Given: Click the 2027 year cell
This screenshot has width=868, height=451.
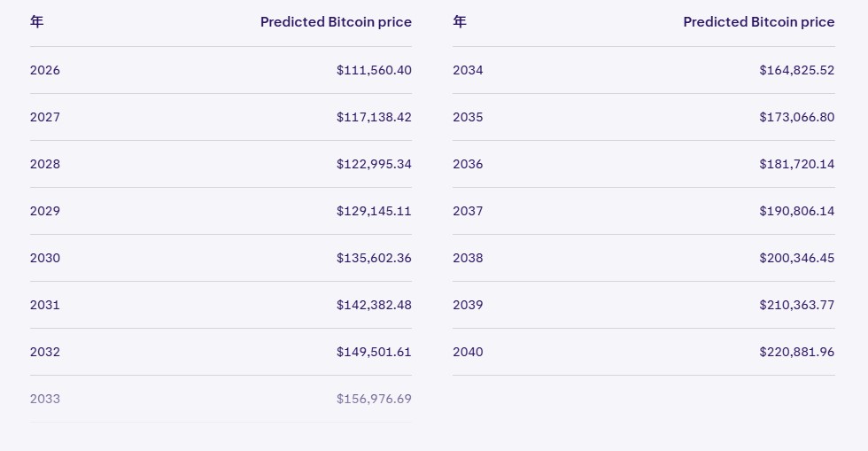Looking at the screenshot, I should click(x=45, y=117).
